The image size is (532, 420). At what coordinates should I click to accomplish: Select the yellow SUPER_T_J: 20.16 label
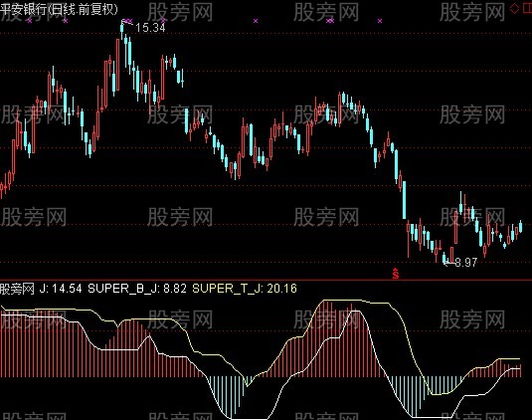pos(245,289)
